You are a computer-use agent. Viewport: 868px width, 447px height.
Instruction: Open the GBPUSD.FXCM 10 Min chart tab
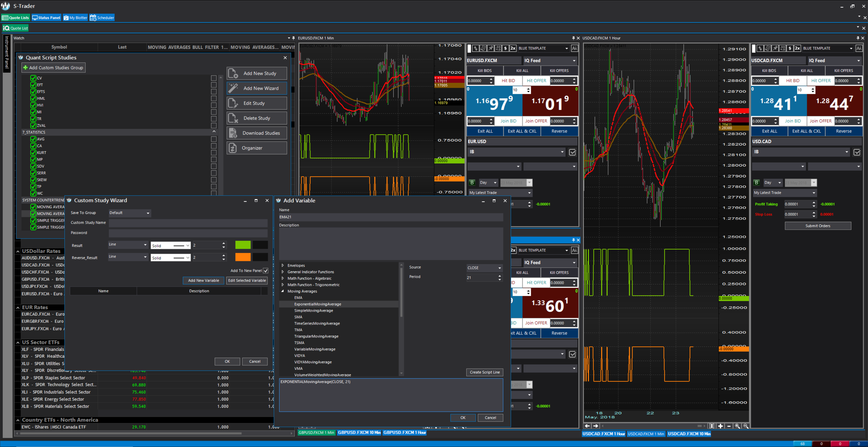[x=359, y=433]
